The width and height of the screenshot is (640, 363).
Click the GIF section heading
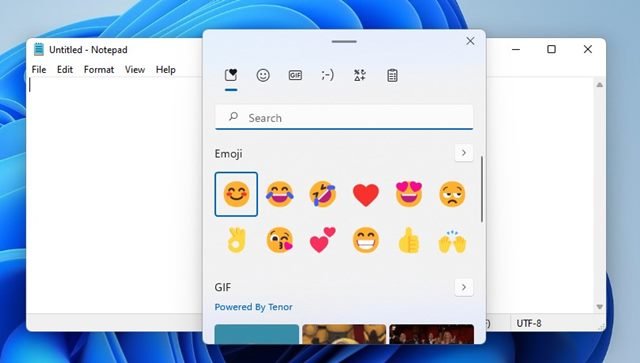click(x=223, y=287)
